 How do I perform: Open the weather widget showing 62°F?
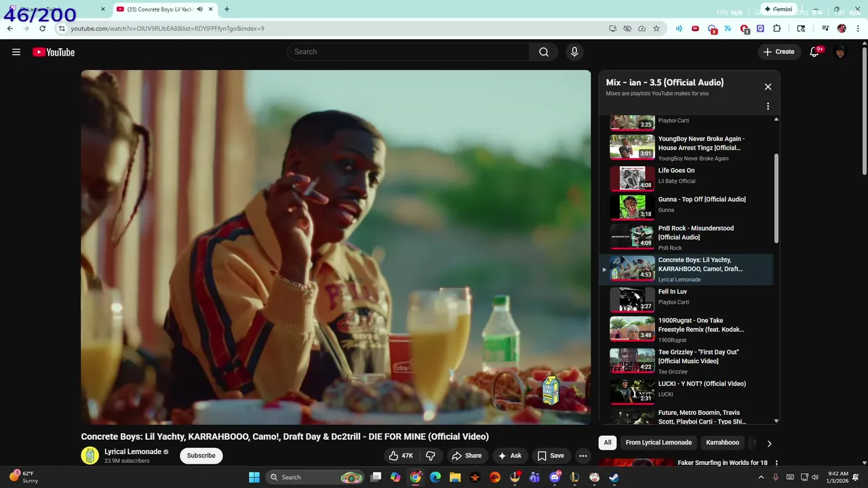[x=24, y=477]
